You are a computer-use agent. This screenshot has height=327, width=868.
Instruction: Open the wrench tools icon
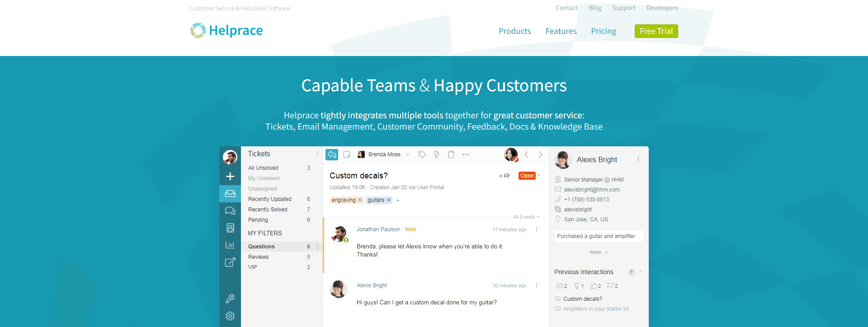tap(230, 299)
